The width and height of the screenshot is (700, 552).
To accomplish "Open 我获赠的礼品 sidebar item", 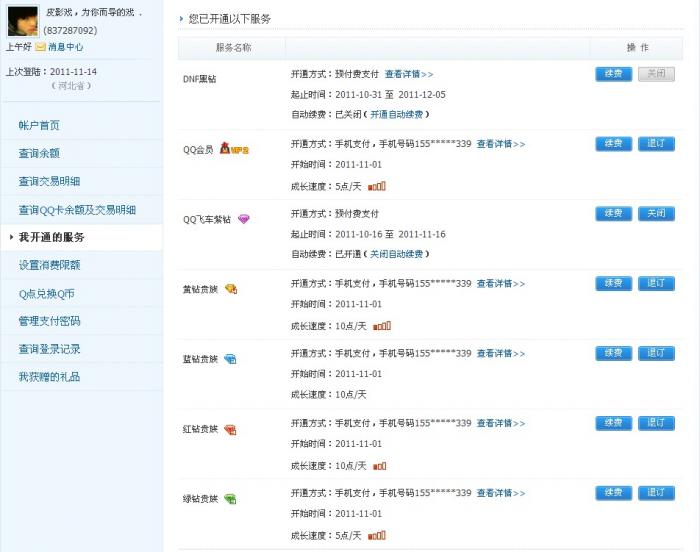I will [x=49, y=377].
